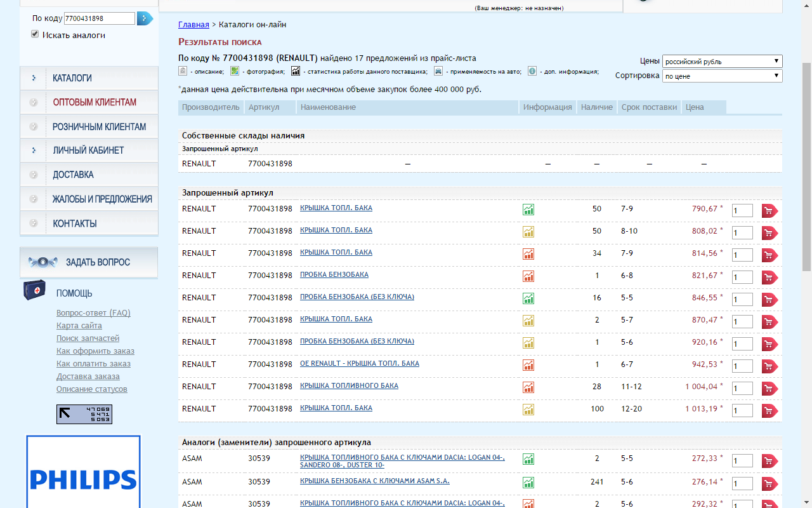Open the 'Доставка' menu item
This screenshot has width=812, height=508.
point(89,175)
